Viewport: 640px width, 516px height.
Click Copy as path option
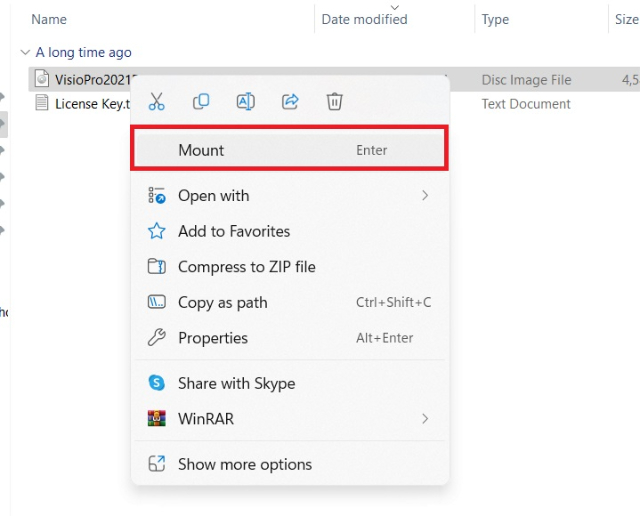(222, 303)
